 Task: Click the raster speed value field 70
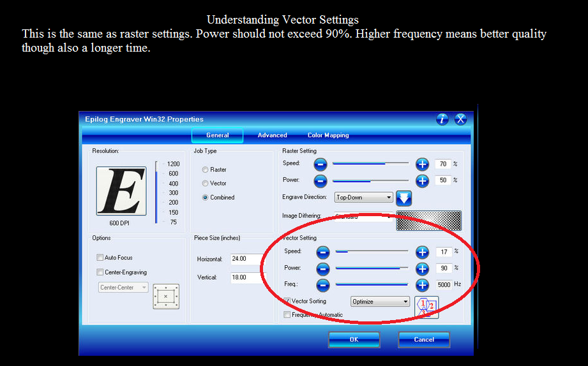click(443, 164)
